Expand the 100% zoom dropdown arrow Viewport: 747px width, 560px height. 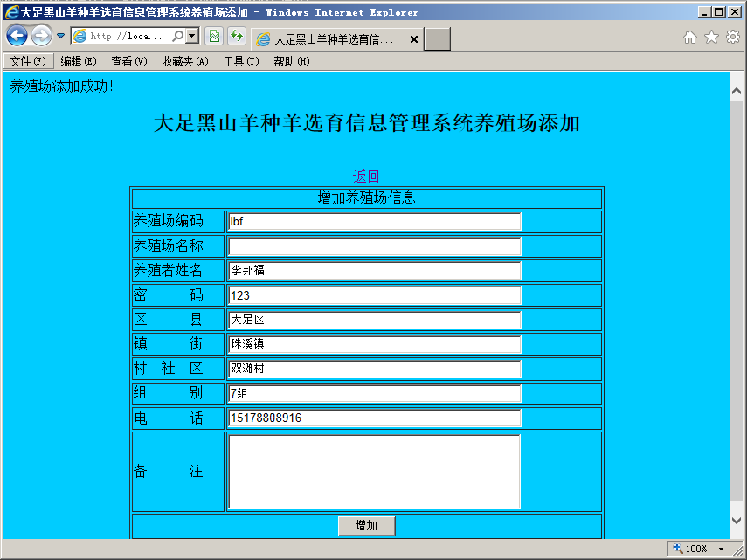(x=722, y=549)
